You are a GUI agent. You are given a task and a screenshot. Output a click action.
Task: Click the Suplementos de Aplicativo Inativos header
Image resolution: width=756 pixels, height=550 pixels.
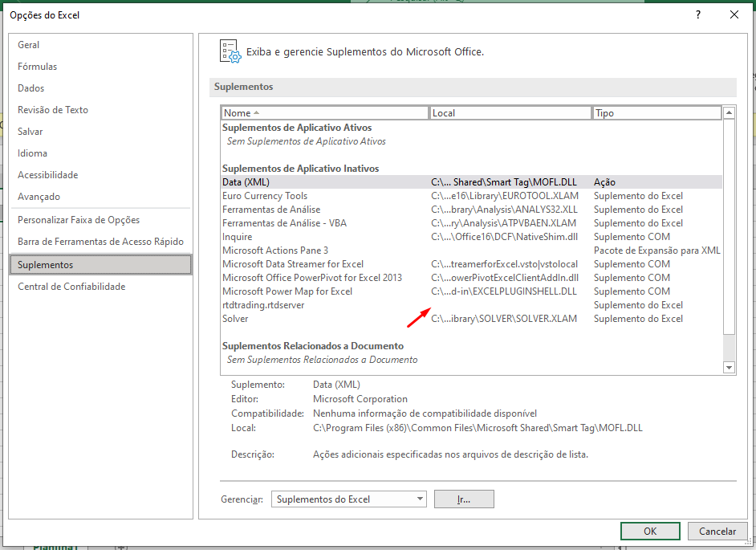tap(300, 169)
